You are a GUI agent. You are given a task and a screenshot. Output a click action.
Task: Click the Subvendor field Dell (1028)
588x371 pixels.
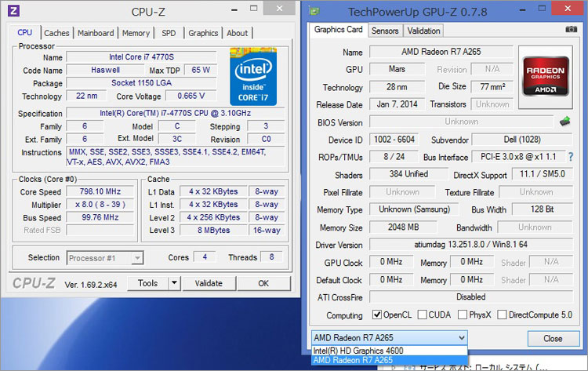click(x=522, y=140)
